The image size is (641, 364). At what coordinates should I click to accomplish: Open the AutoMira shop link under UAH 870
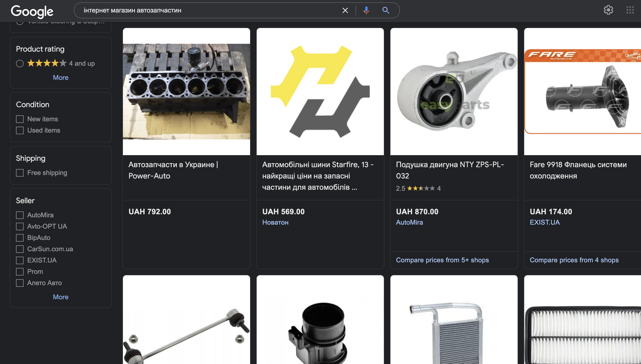pyautogui.click(x=409, y=222)
